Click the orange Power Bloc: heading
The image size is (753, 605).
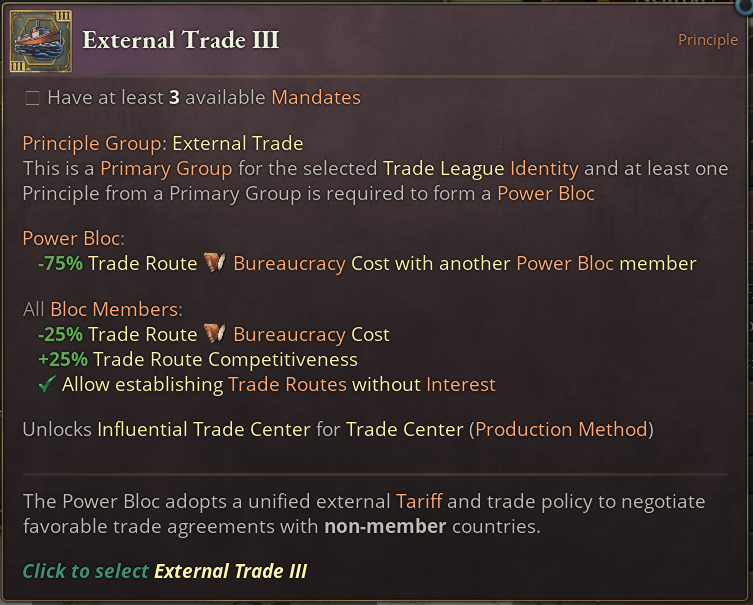(74, 239)
